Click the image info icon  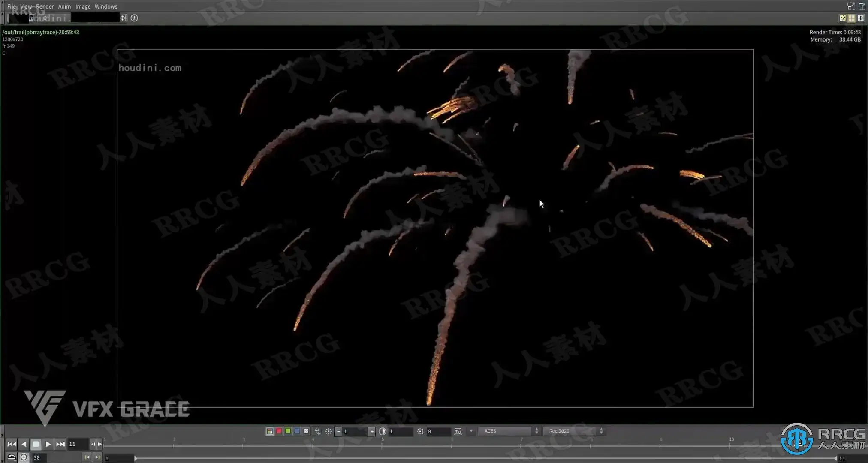(134, 18)
